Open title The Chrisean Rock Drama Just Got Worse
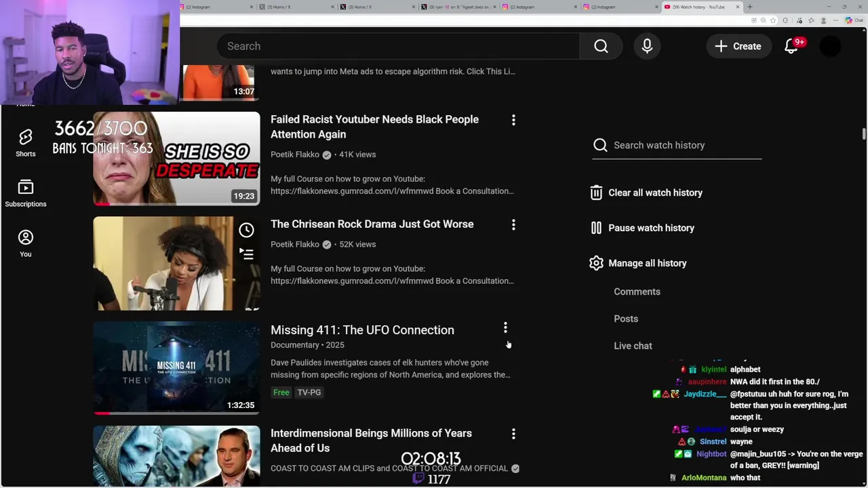This screenshot has height=488, width=868. [372, 224]
